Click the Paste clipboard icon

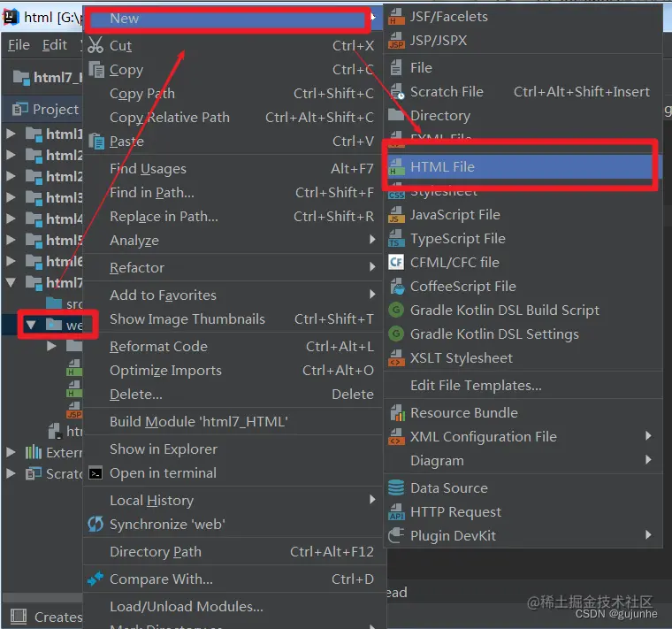pyautogui.click(x=96, y=141)
